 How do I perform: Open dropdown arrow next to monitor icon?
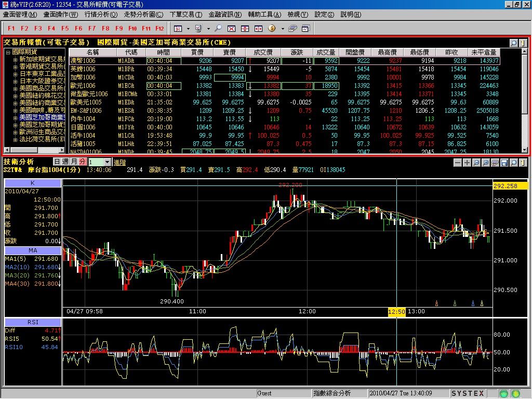tap(208, 29)
